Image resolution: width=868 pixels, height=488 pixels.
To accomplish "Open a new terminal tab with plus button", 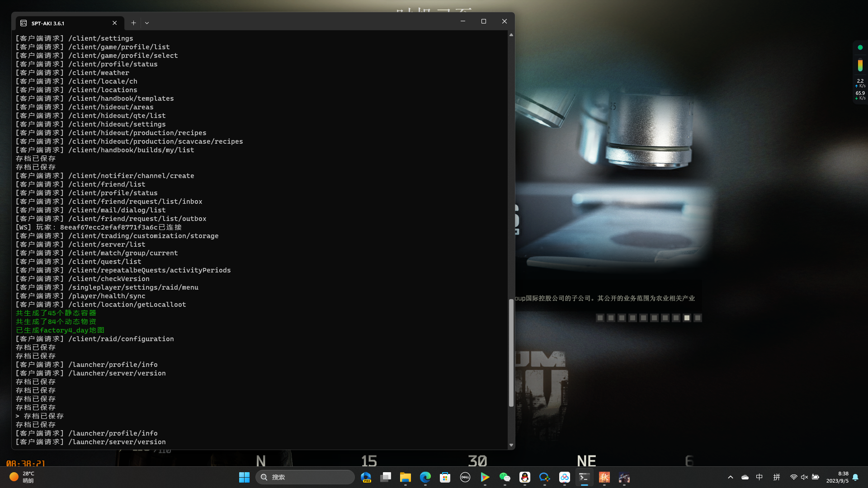I will 133,23.
